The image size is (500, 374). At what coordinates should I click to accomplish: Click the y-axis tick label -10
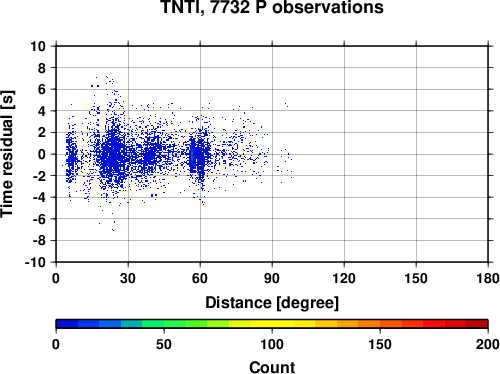click(35, 262)
